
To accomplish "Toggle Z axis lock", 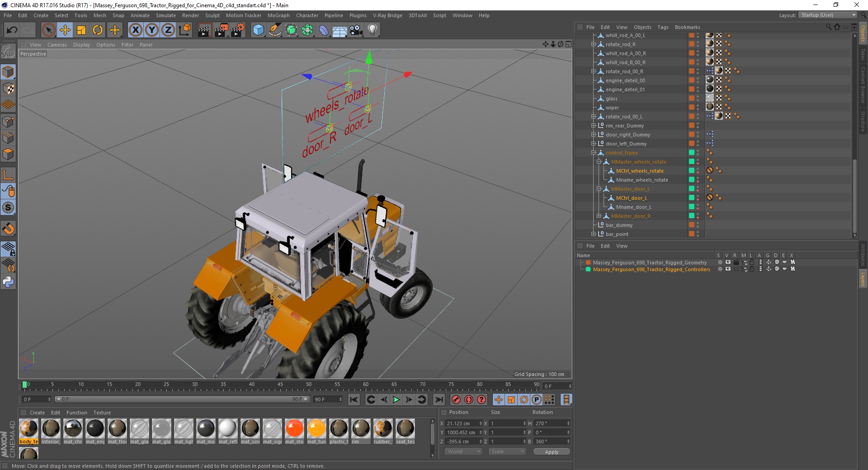I will [168, 30].
